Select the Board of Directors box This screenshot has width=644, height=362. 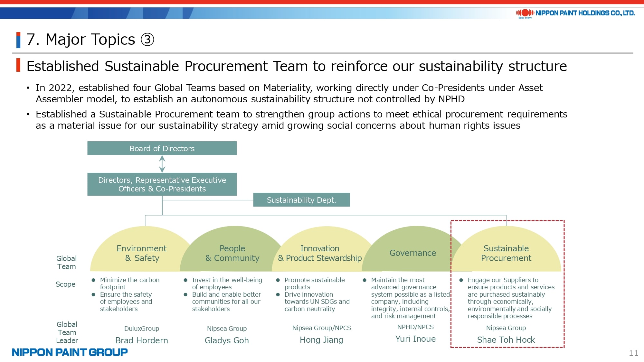point(162,148)
